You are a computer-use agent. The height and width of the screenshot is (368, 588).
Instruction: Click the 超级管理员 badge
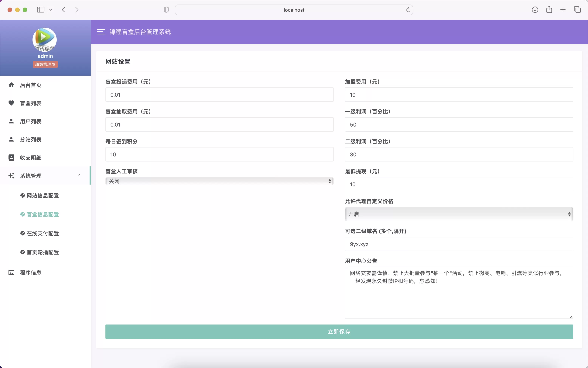coord(45,64)
